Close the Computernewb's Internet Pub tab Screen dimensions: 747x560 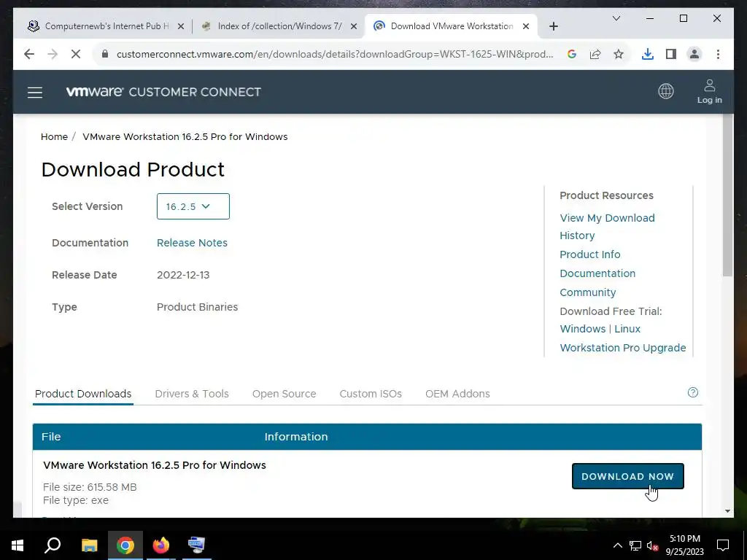(x=181, y=26)
